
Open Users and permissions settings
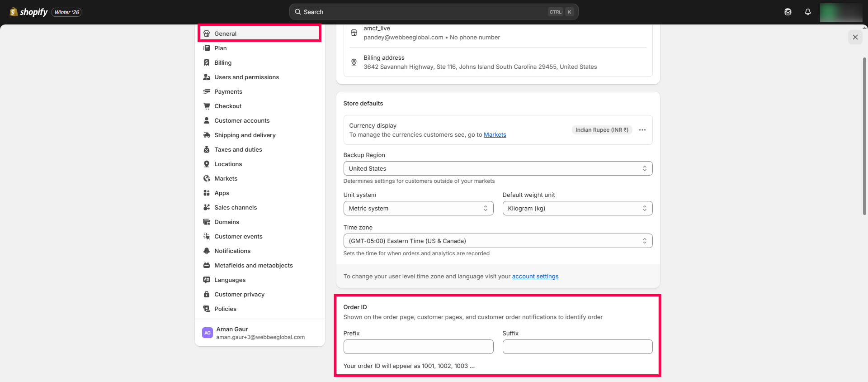pyautogui.click(x=246, y=77)
